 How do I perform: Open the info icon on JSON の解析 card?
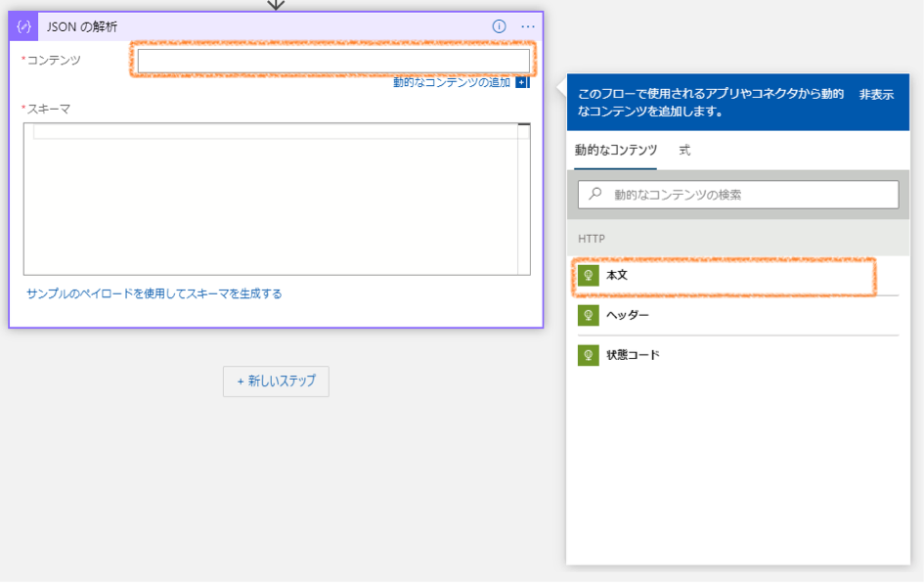click(499, 26)
